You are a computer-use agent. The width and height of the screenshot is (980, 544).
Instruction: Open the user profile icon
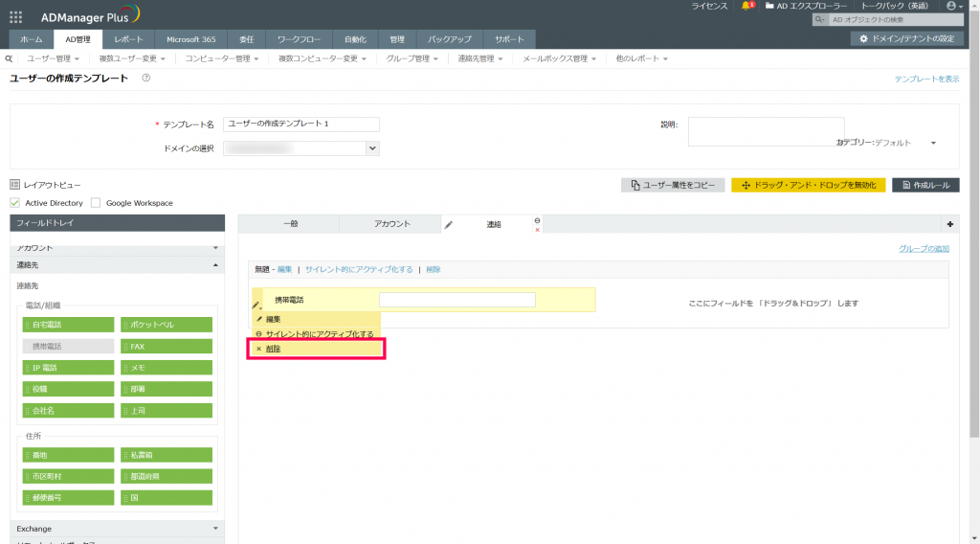tap(950, 6)
